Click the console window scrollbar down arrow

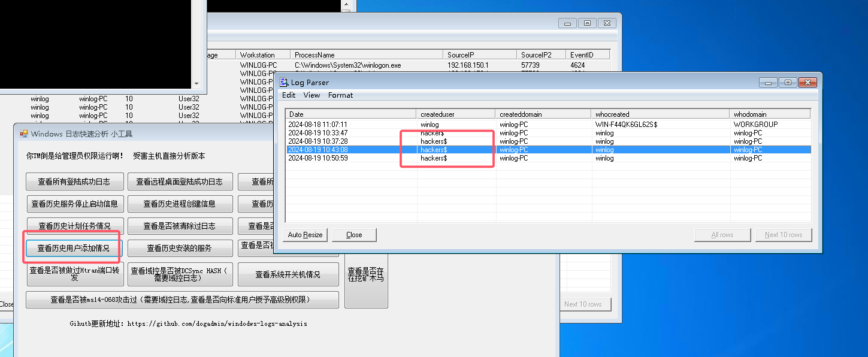point(197,83)
